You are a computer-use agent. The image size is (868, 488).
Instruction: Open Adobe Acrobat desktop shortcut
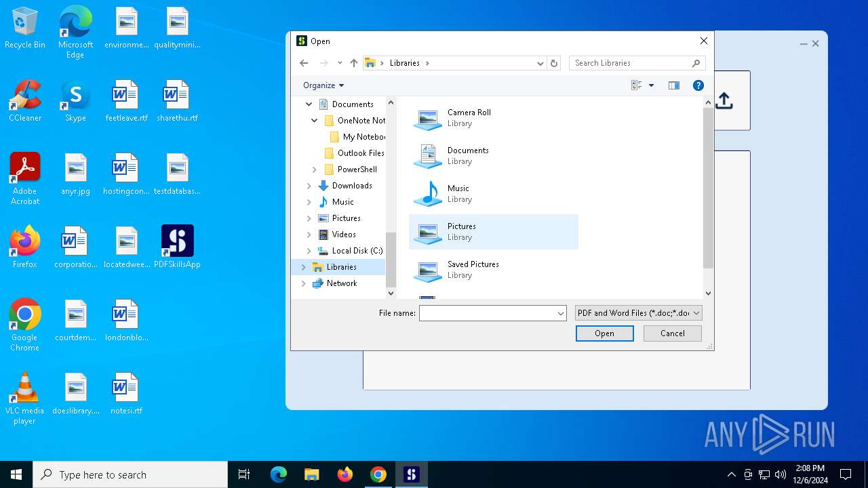click(x=25, y=179)
